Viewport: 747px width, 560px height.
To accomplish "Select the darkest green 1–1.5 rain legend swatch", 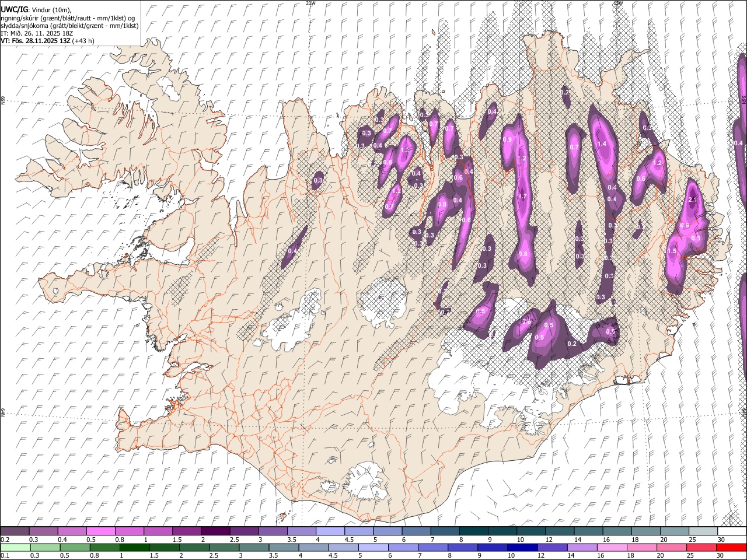I will 135,547.
